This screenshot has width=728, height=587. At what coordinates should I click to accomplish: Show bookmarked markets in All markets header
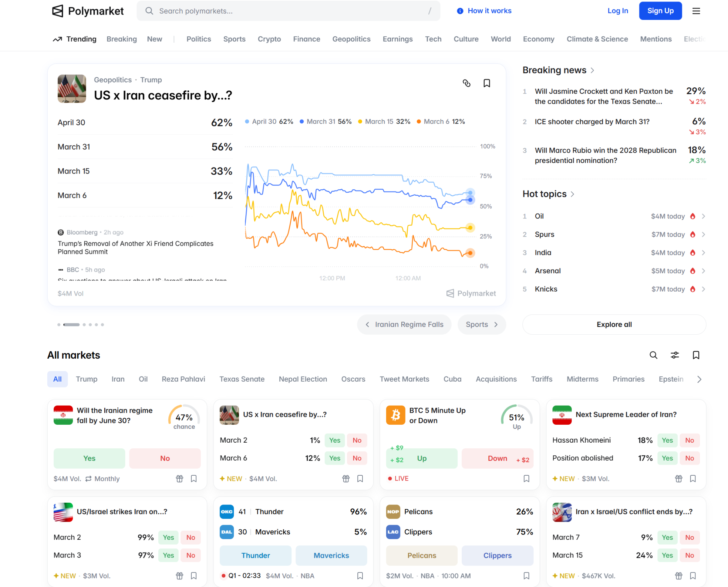coord(696,355)
